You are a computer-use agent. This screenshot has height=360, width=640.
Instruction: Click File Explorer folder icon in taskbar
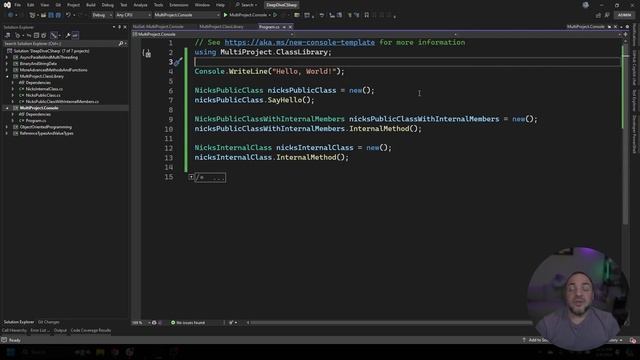(100, 352)
